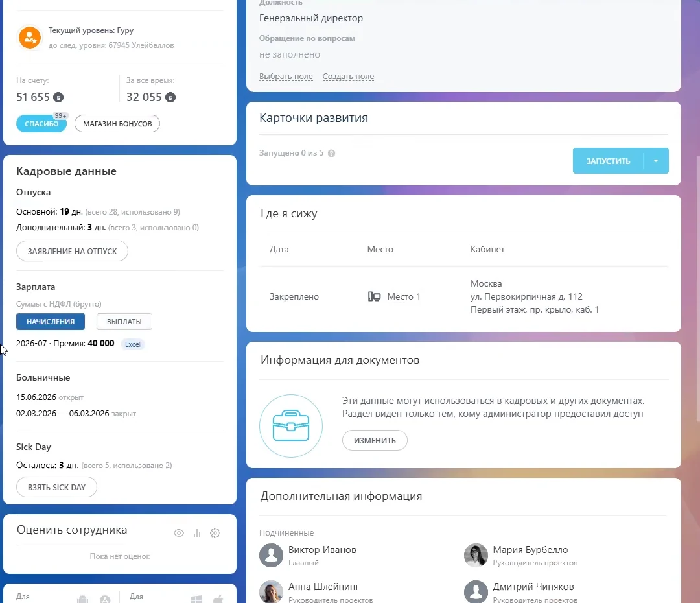Toggle visibility eye icon in 'Оценить сотрудника'
The width and height of the screenshot is (700, 603).
coord(179,533)
